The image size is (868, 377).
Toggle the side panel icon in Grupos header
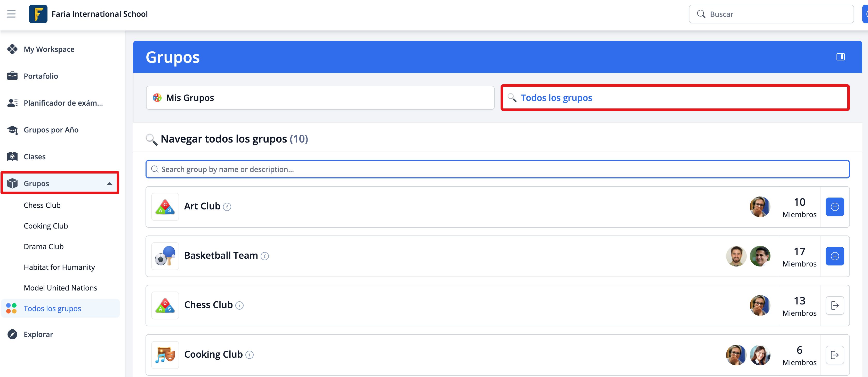click(840, 57)
